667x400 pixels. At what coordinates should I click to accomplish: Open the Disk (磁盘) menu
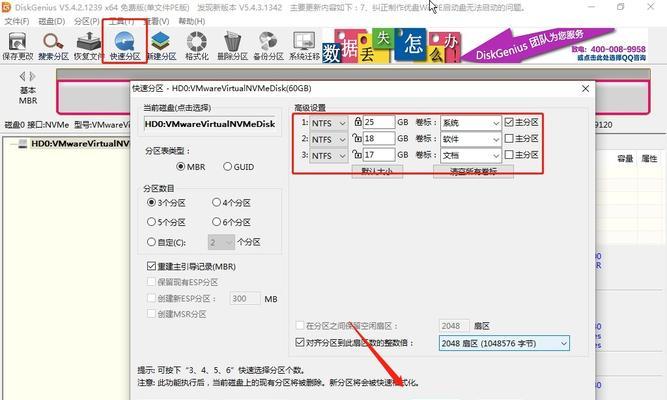coord(51,21)
